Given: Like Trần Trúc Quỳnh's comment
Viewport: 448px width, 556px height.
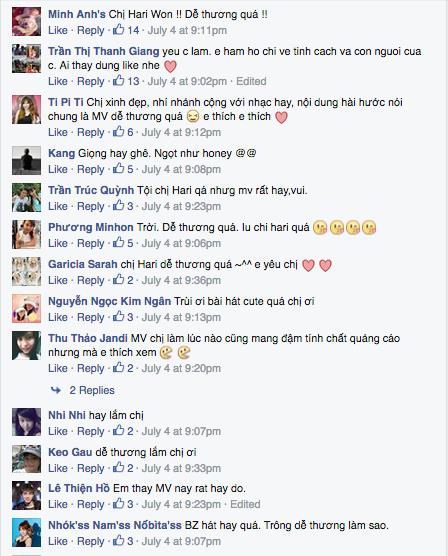Looking at the screenshot, I should pos(57,206).
